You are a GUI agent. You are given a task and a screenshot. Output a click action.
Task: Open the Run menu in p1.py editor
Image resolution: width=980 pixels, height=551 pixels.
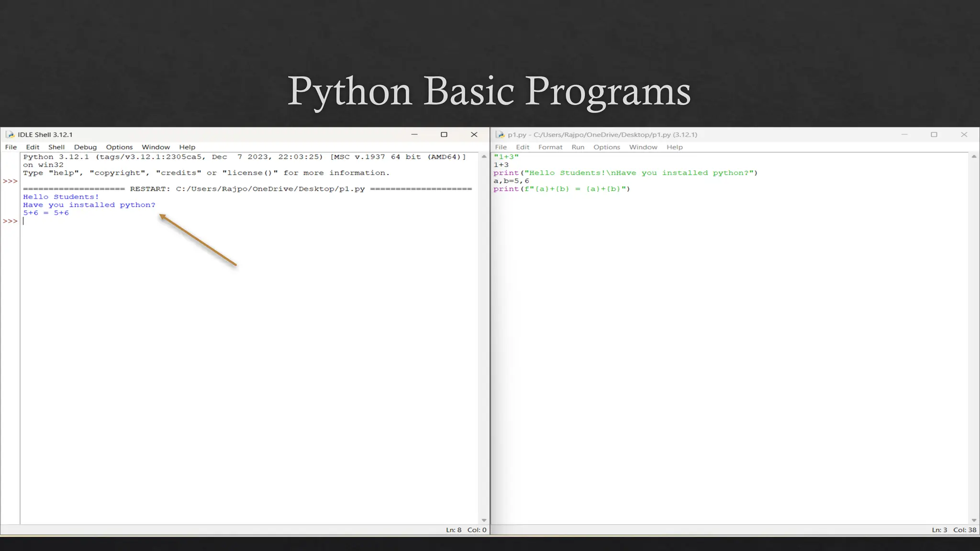pyautogui.click(x=578, y=147)
